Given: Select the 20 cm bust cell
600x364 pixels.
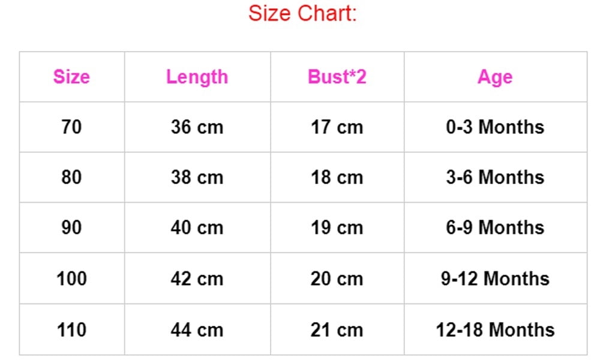Looking at the screenshot, I should [x=337, y=279].
